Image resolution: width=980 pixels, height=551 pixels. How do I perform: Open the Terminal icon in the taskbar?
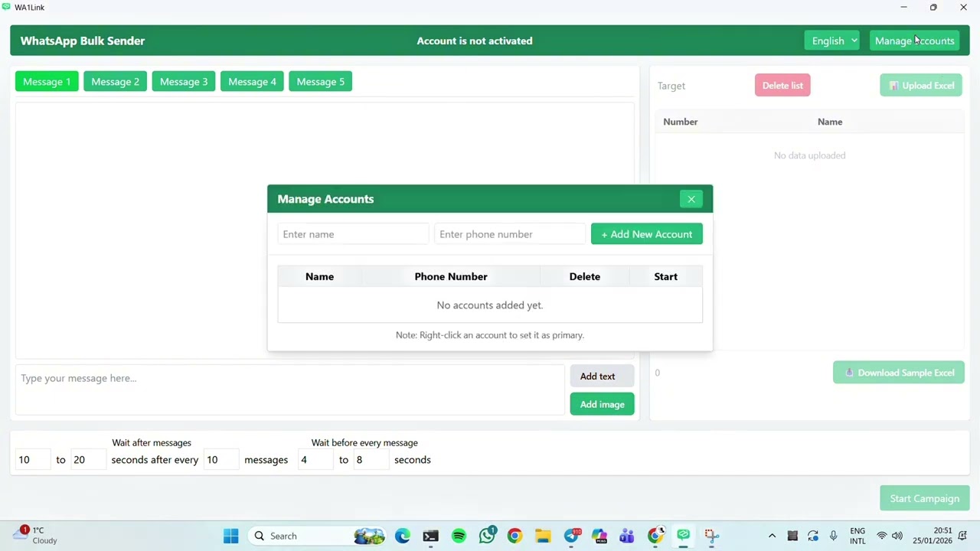point(430,536)
